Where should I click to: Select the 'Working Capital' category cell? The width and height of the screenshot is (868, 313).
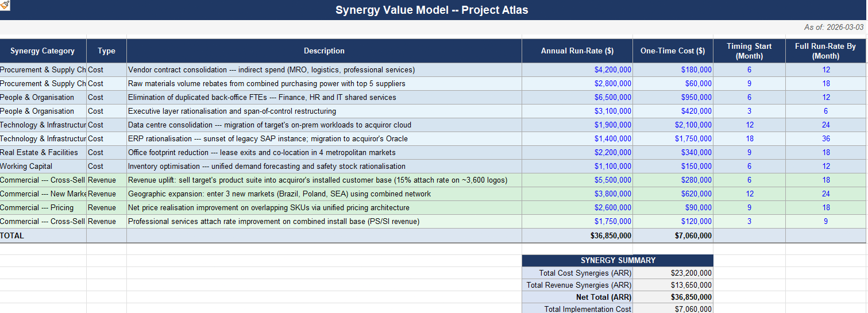43,167
